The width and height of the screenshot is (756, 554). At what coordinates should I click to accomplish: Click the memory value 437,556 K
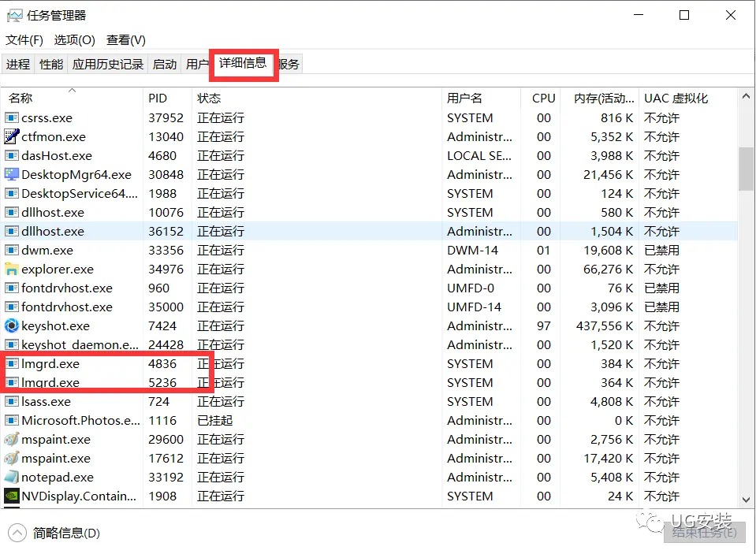604,326
